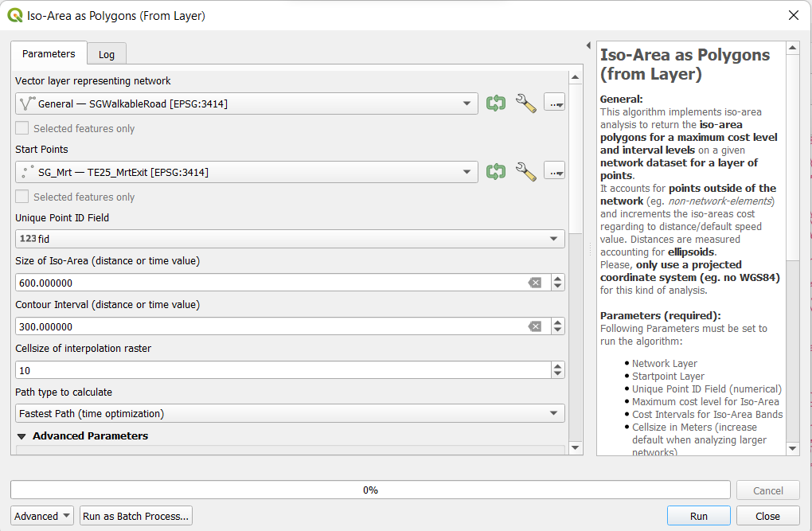Browse for network layer with ellipsis button

[554, 103]
